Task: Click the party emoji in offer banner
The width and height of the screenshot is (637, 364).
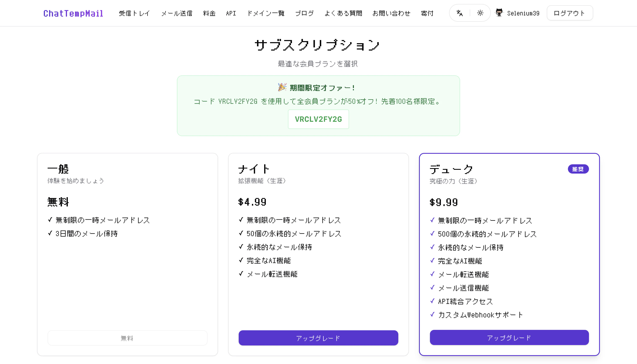Action: point(282,87)
